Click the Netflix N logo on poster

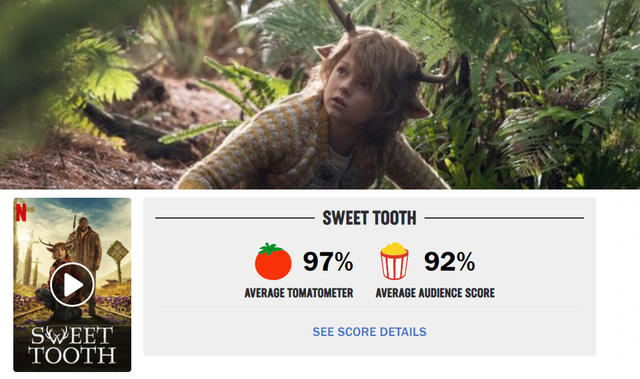(x=21, y=212)
